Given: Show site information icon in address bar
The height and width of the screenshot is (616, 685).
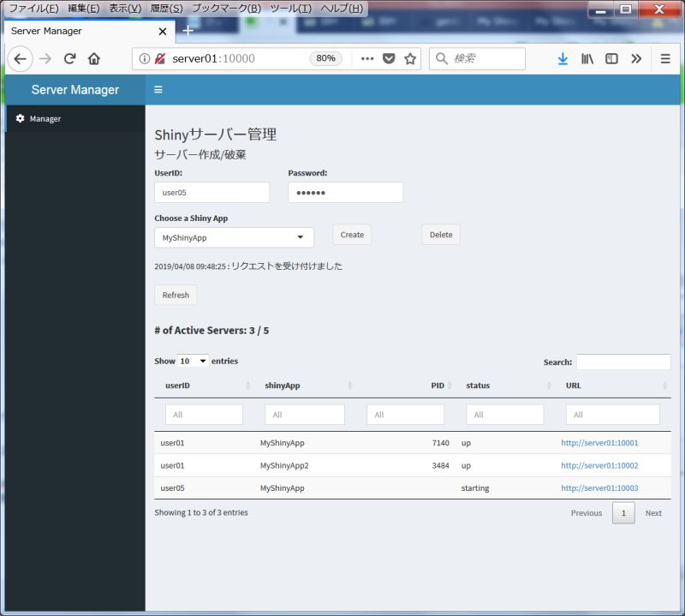Looking at the screenshot, I should coord(144,58).
